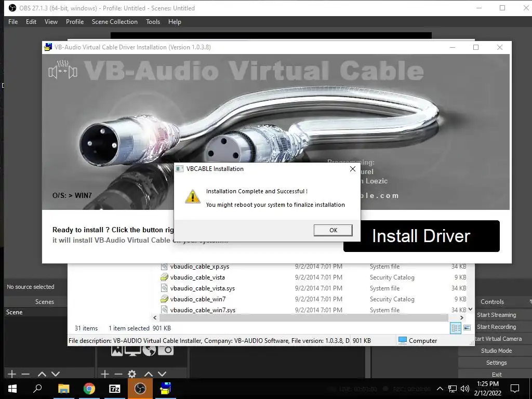Select vbaudio_cable_win7.sys file
The width and height of the screenshot is (532, 399).
(x=203, y=310)
